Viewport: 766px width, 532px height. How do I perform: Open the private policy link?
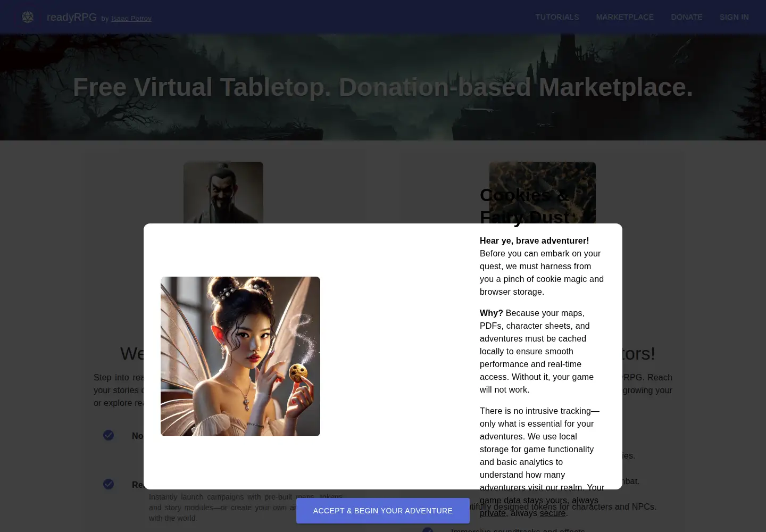pos(493,513)
